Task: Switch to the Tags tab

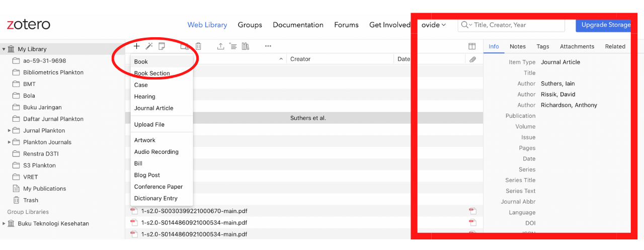Action: coord(543,46)
